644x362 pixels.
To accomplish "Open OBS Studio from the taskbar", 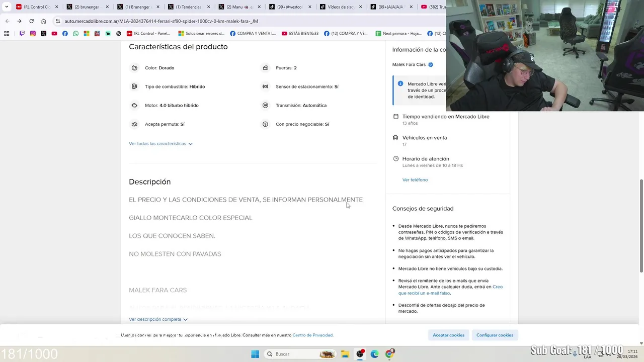I will [360, 354].
